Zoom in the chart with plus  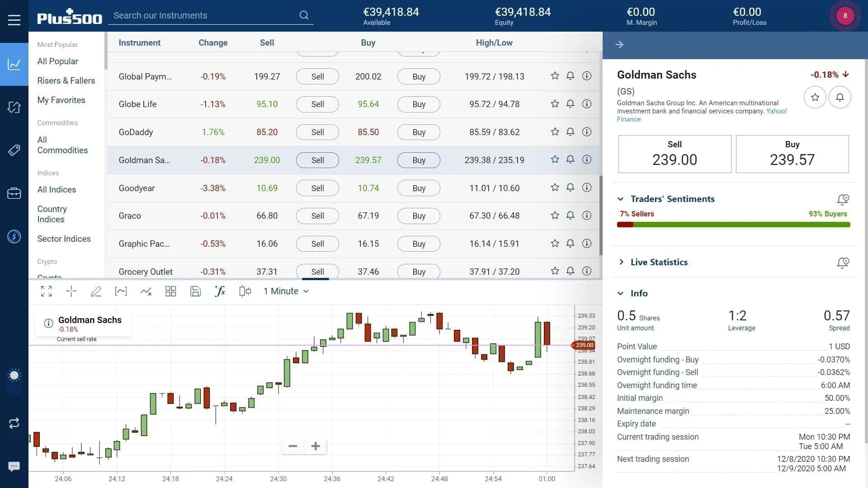click(316, 446)
